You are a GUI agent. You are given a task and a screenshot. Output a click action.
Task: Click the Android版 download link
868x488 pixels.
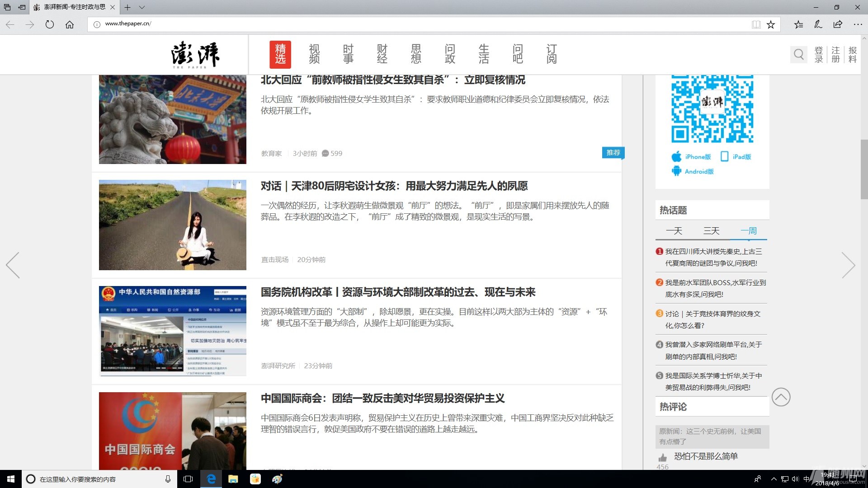693,171
